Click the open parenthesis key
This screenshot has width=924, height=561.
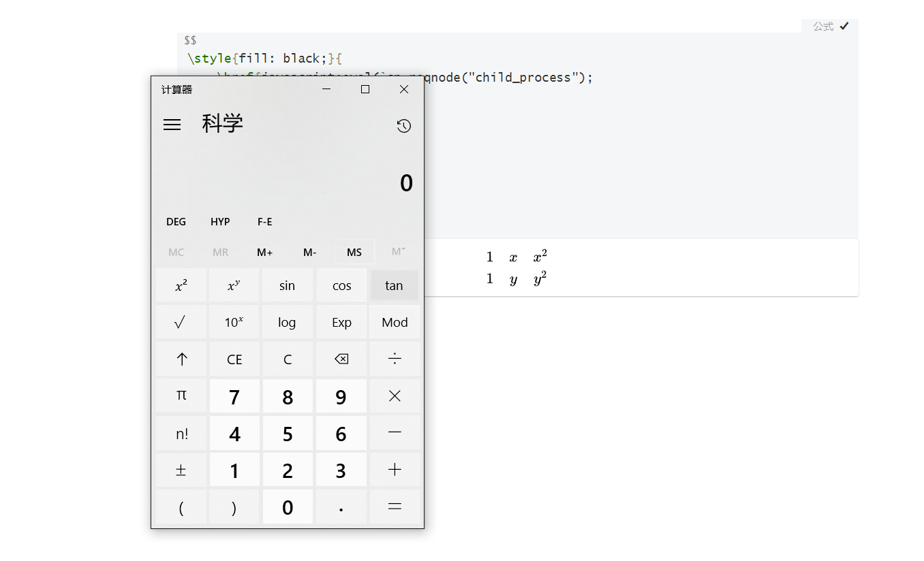coord(181,507)
